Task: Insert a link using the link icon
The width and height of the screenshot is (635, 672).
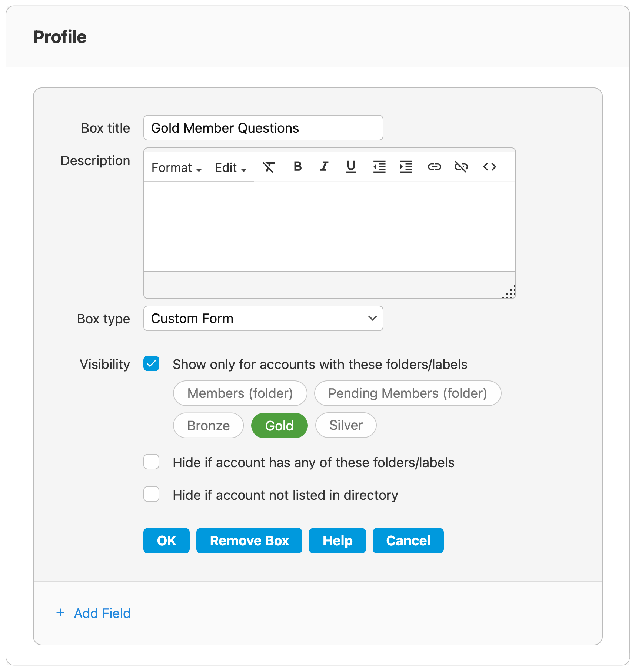Action: (434, 167)
